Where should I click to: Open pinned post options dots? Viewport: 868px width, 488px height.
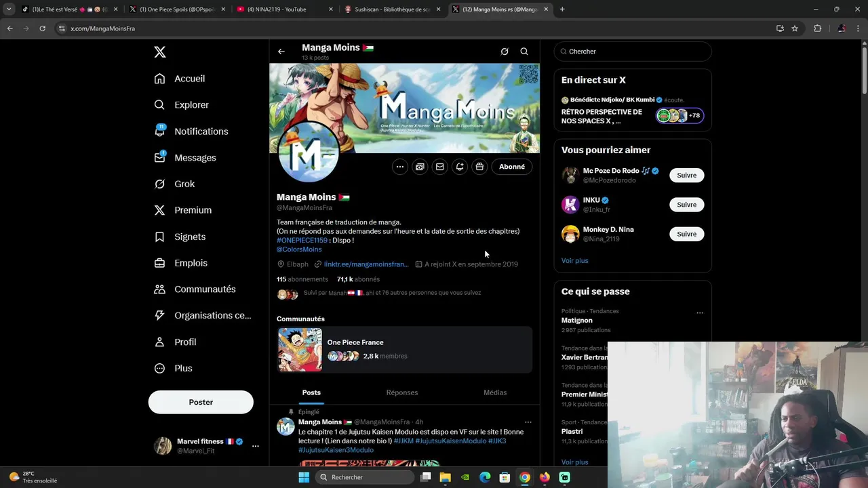528,422
